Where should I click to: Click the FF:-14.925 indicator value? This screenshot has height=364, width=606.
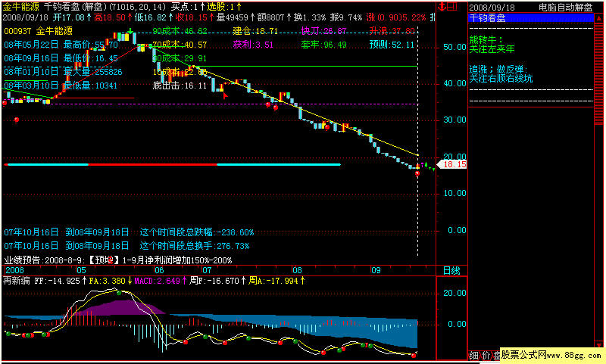(x=61, y=281)
